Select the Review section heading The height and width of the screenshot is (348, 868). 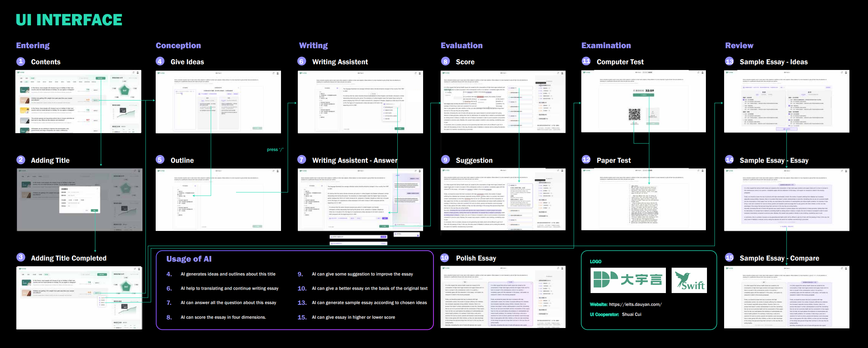tap(739, 45)
